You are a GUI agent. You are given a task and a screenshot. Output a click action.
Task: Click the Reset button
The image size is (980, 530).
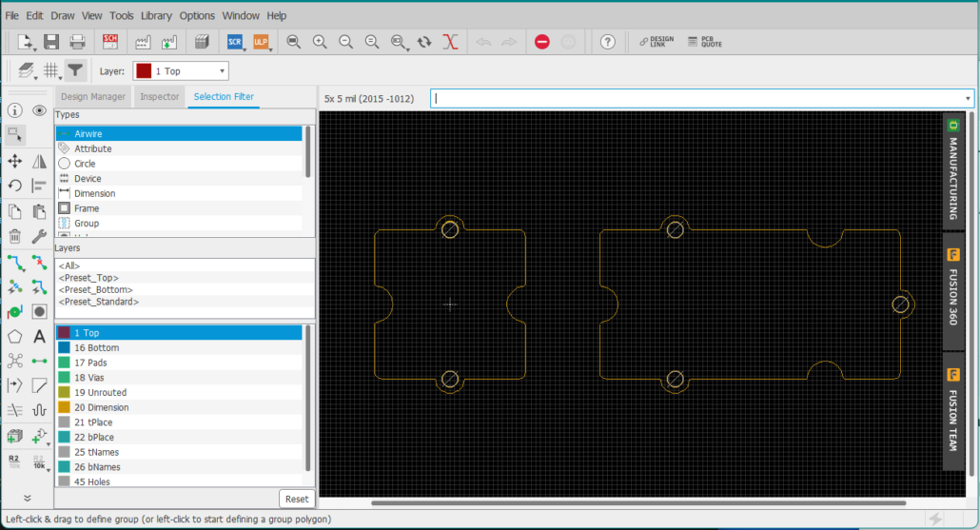click(x=296, y=499)
